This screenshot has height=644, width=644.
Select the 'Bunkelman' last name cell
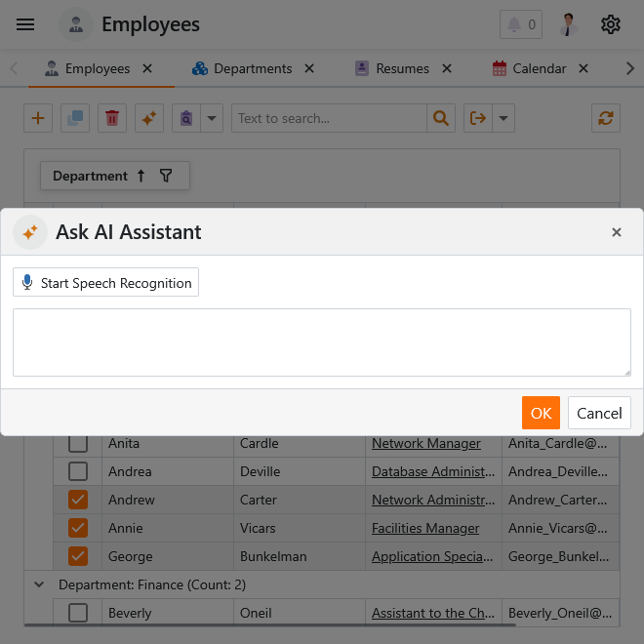300,556
